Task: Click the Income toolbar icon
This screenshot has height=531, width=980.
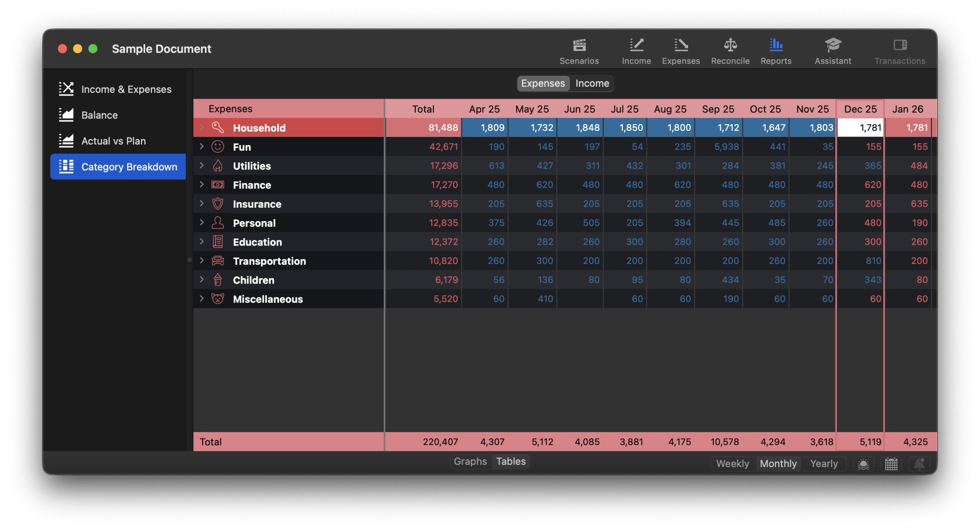Action: pyautogui.click(x=636, y=46)
